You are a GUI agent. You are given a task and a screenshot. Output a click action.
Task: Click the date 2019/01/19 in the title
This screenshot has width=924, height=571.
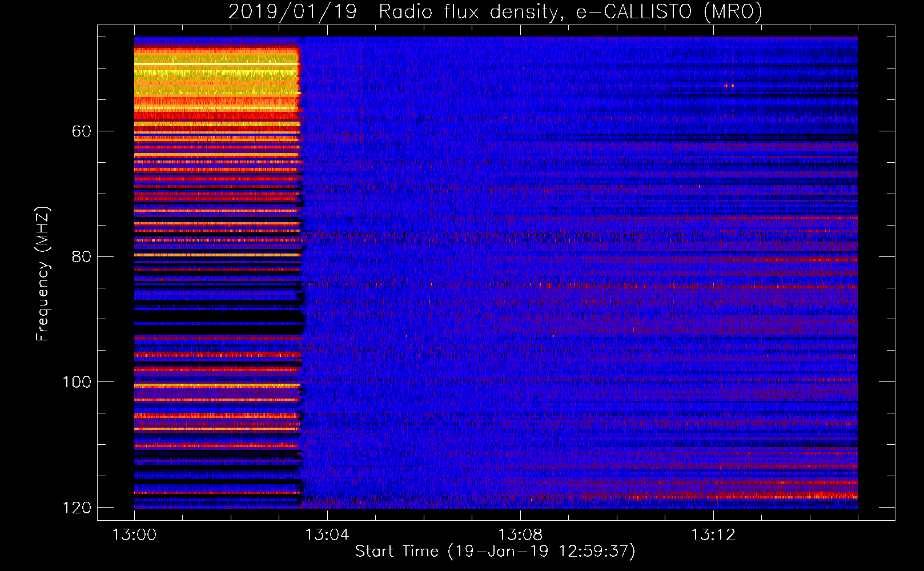coord(292,12)
